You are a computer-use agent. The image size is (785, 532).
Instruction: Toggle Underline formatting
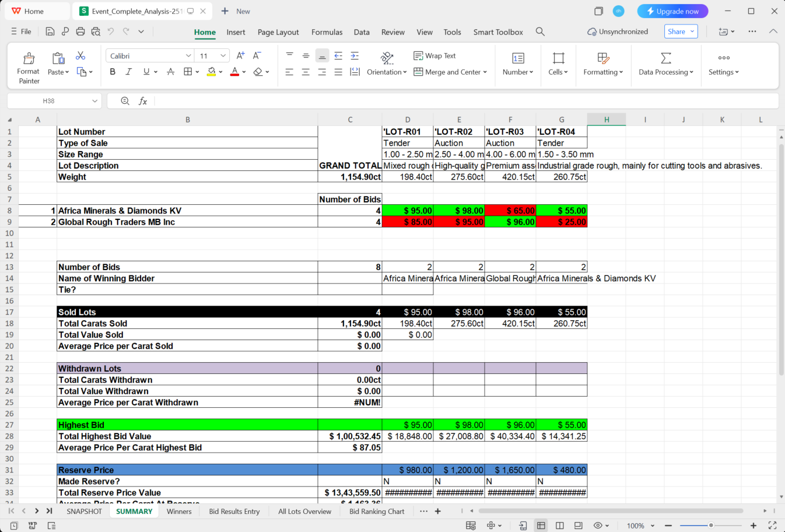(146, 72)
